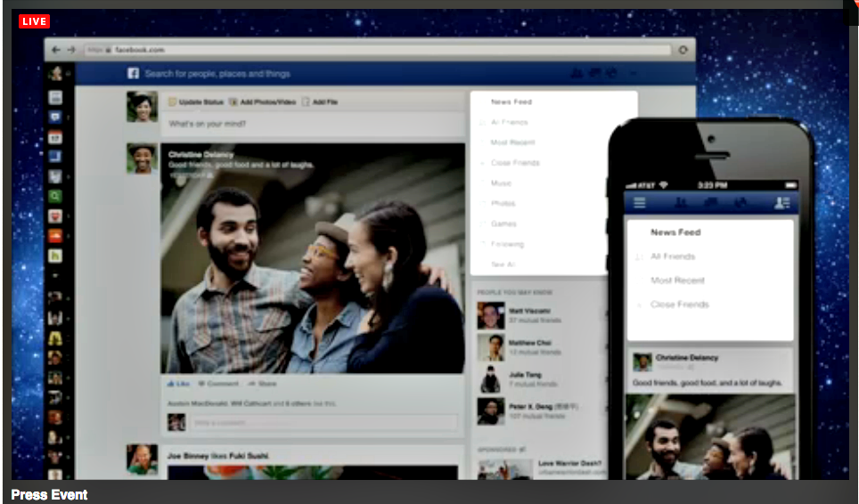
Task: Open the phone's hamburger menu icon
Action: click(639, 203)
